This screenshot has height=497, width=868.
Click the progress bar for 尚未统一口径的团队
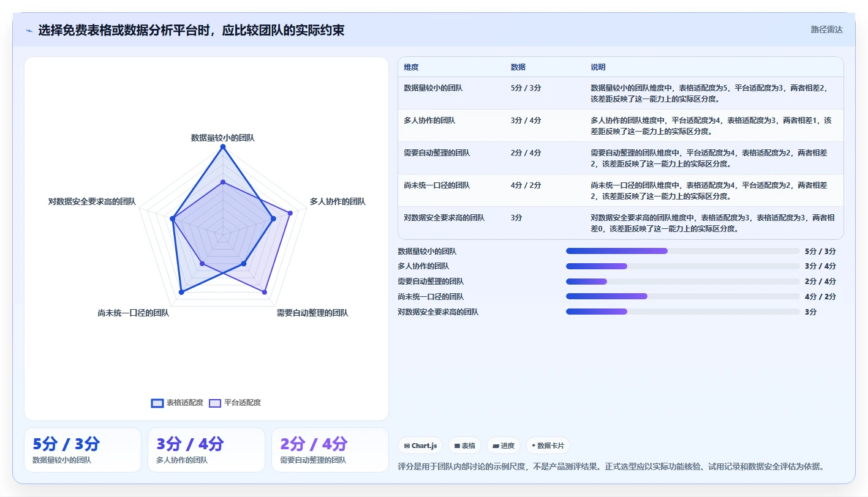[x=683, y=296]
